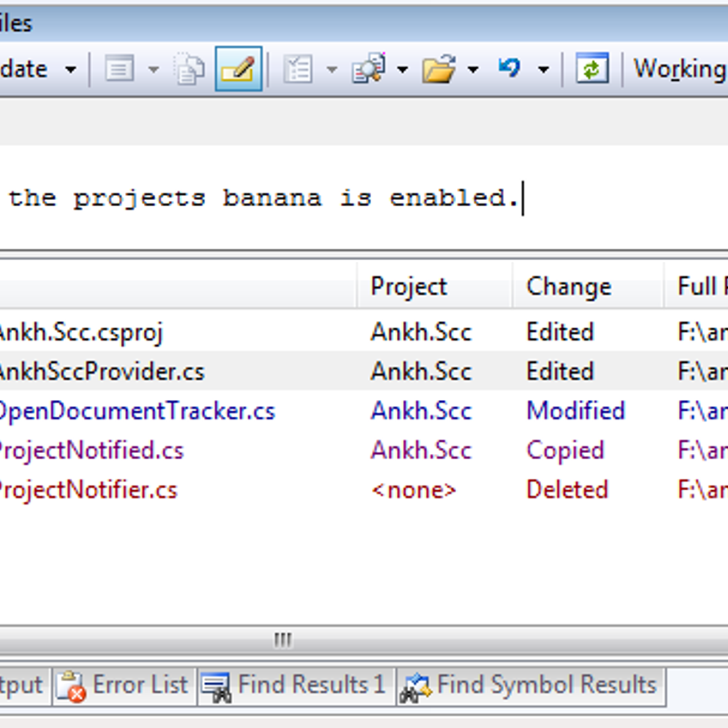Viewport: 728px width, 728px height.
Task: Select the OpenDocumentTracker.cs file row
Action: (137, 411)
